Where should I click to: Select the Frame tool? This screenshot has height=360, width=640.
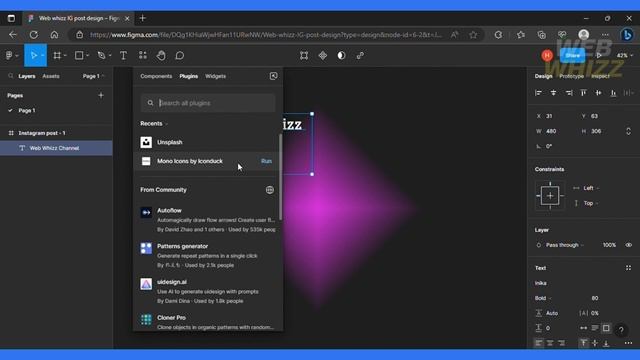57,56
